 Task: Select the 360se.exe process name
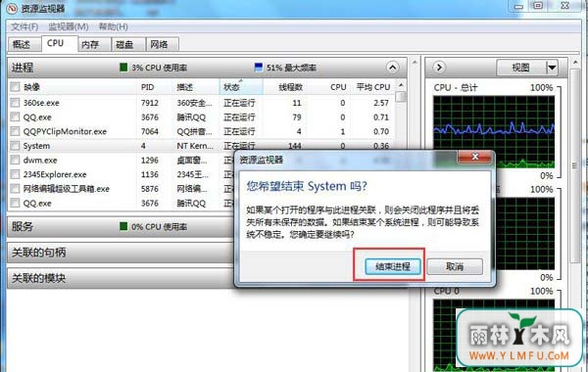(x=41, y=103)
